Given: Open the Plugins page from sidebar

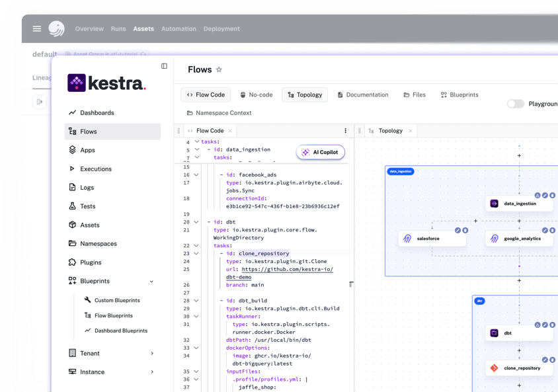Looking at the screenshot, I should [x=91, y=262].
